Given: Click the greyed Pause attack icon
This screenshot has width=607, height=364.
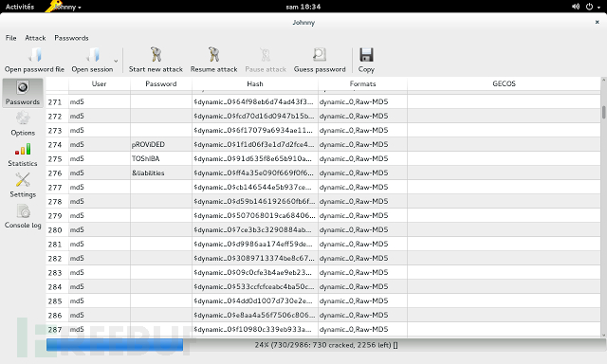Looking at the screenshot, I should (x=266, y=55).
